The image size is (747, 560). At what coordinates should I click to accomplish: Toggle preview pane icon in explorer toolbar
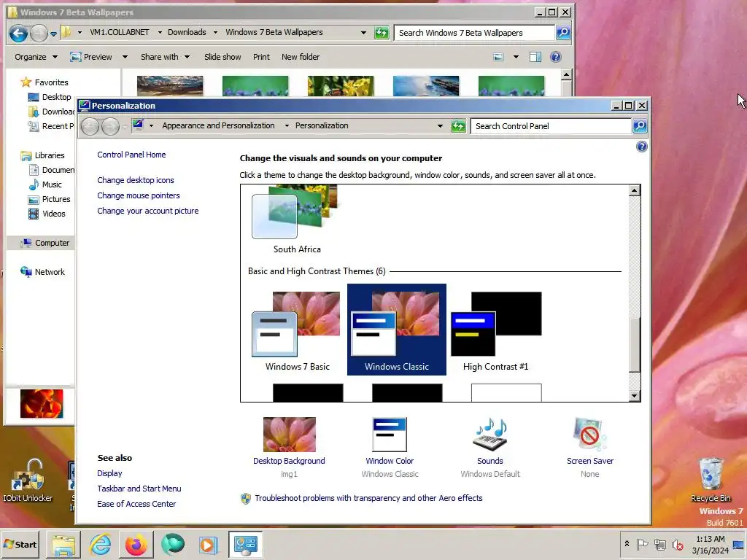[535, 57]
